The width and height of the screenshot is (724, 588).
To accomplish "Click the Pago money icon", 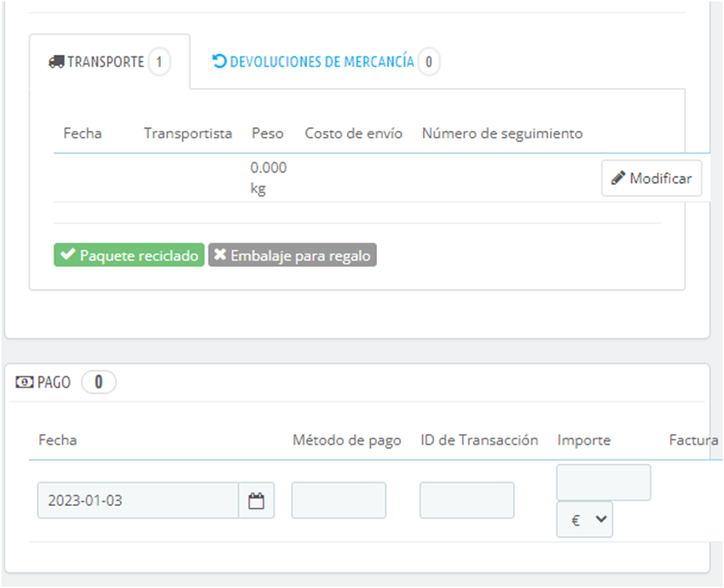I will pos(24,382).
